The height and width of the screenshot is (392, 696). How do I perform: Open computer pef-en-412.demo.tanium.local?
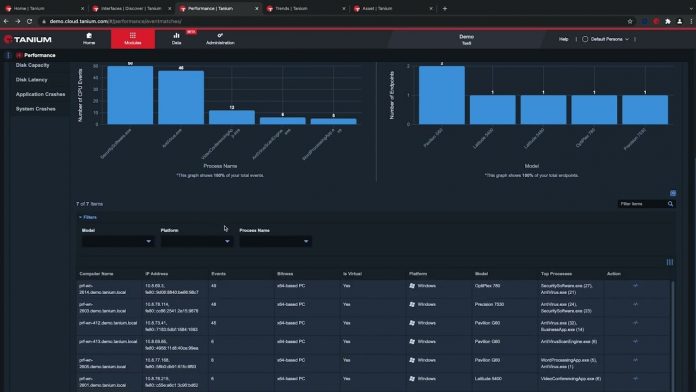[x=108, y=323]
